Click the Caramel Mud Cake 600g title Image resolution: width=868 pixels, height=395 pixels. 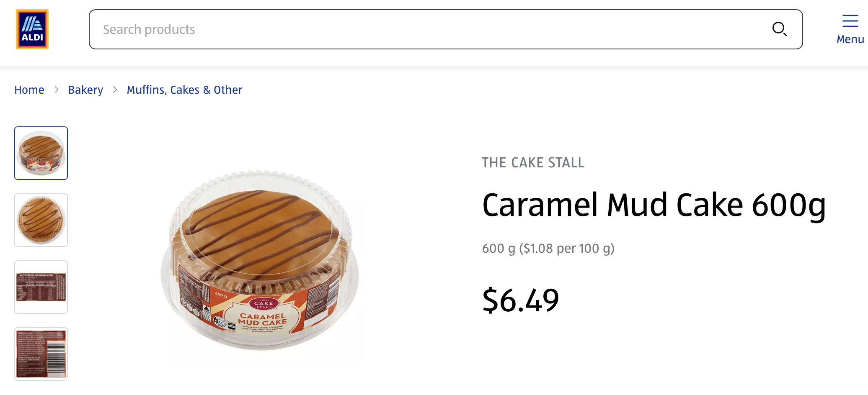[654, 205]
